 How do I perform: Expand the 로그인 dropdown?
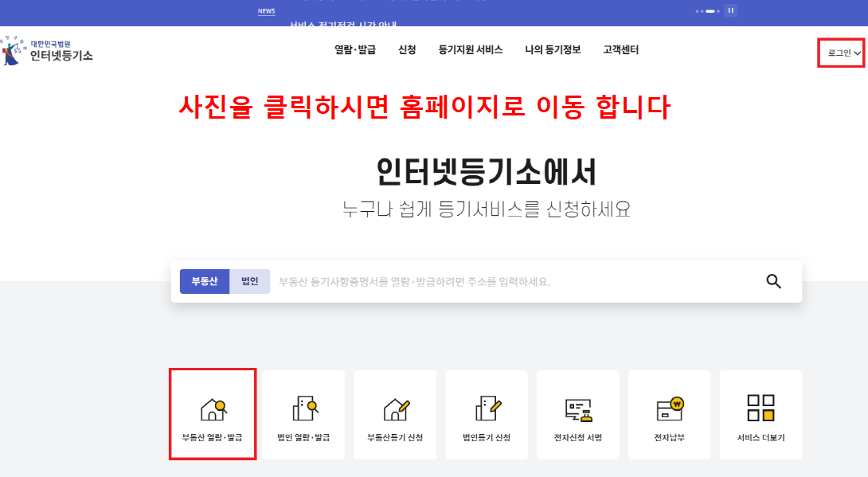click(x=843, y=53)
